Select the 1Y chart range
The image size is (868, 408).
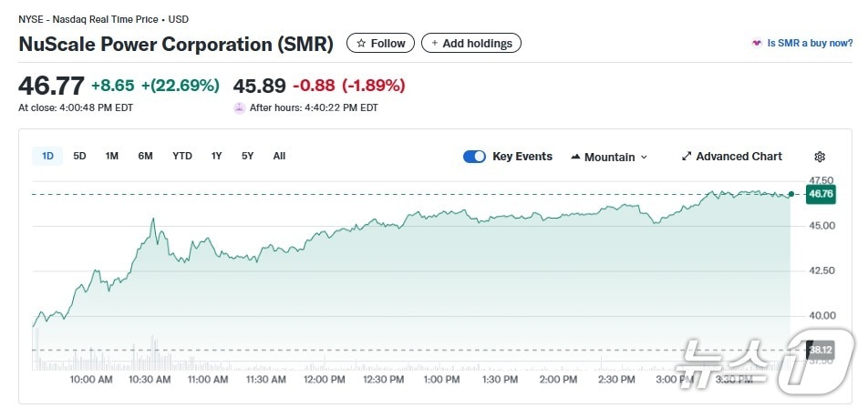(217, 156)
